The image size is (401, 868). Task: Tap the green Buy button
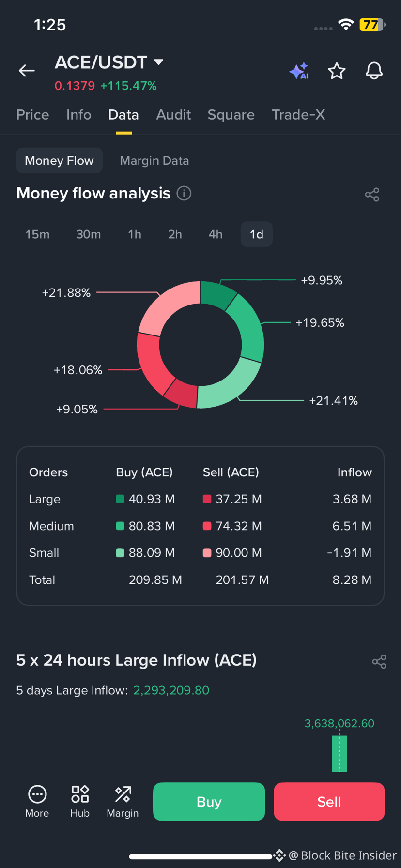(x=209, y=802)
